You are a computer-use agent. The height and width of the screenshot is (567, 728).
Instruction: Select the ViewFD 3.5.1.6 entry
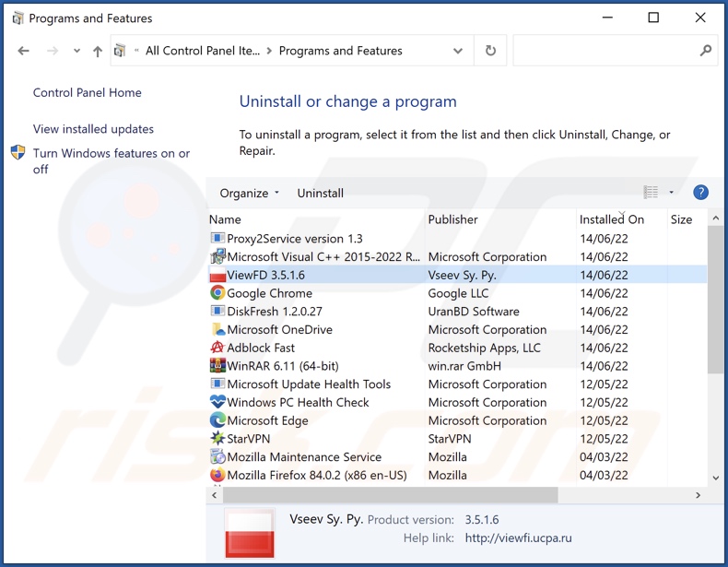point(457,275)
